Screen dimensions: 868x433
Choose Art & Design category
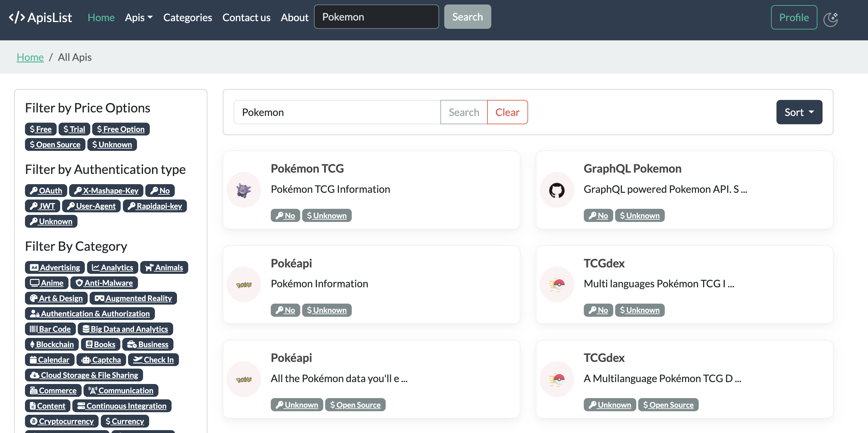click(x=56, y=298)
